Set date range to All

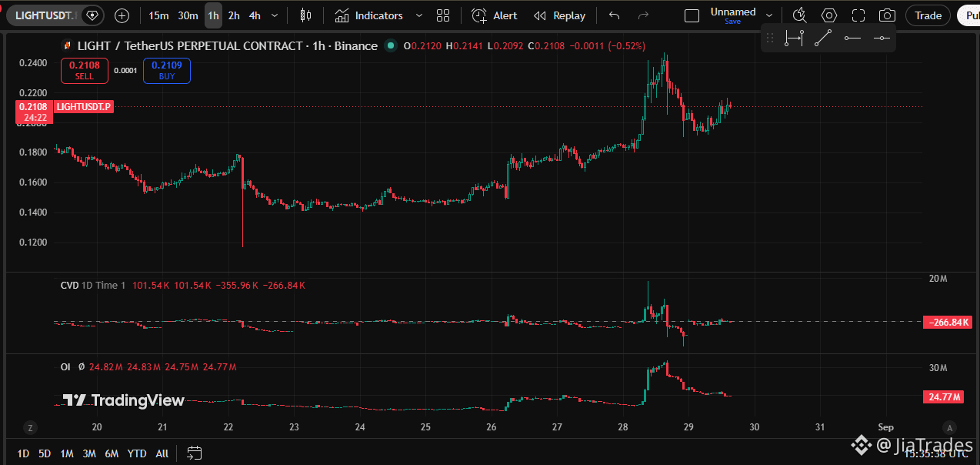(x=162, y=453)
